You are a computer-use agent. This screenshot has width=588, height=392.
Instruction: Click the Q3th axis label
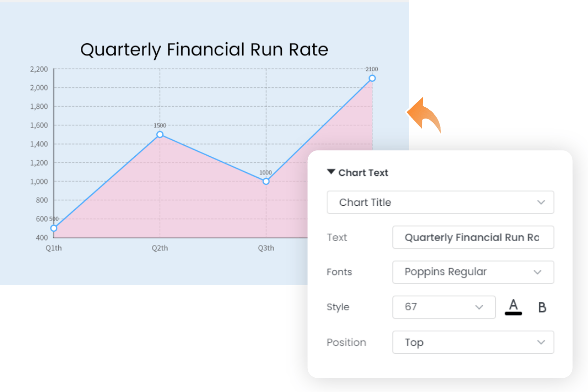(x=265, y=248)
